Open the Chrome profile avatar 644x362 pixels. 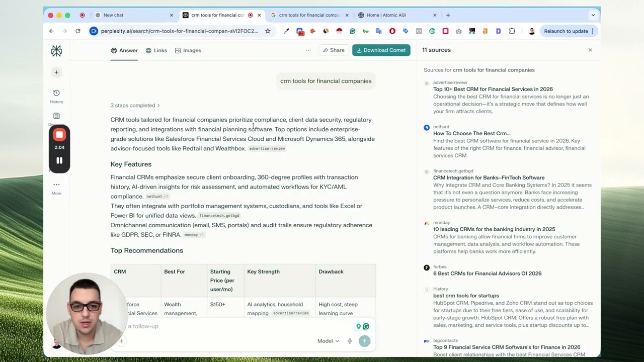pos(532,31)
